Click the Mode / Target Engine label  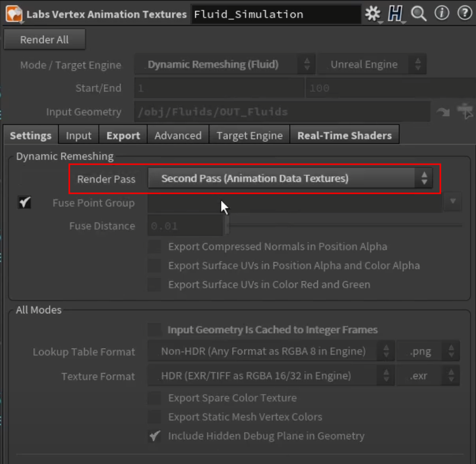(x=71, y=65)
